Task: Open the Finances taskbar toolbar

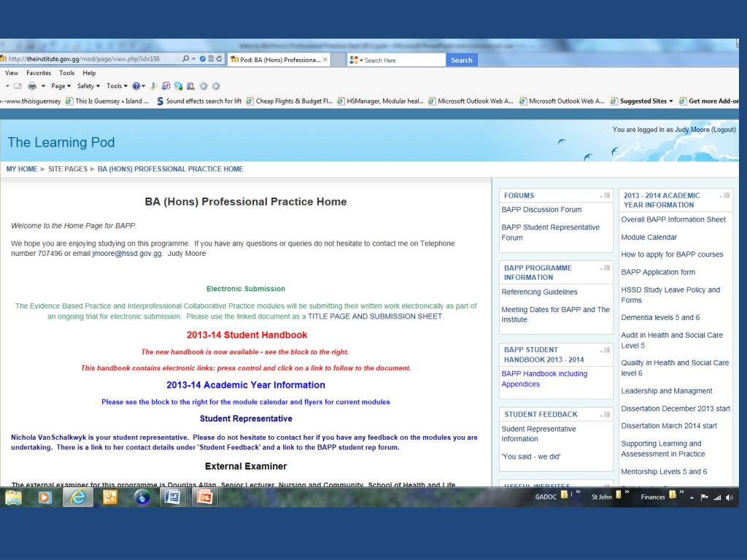Action: click(x=653, y=497)
